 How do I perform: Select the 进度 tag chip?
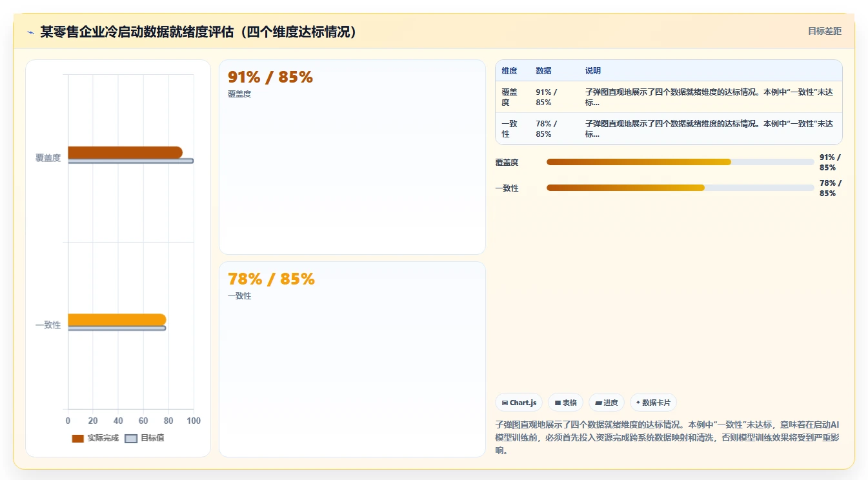pos(607,403)
